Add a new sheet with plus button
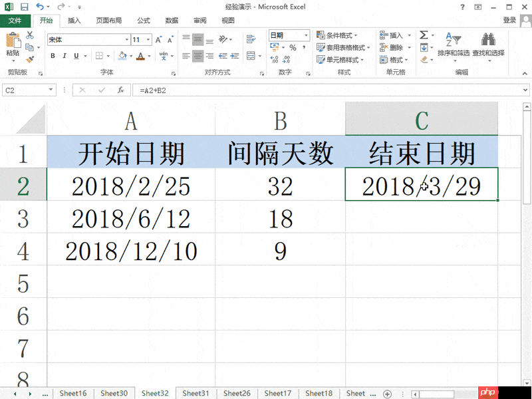This screenshot has height=399, width=532. pos(387,394)
